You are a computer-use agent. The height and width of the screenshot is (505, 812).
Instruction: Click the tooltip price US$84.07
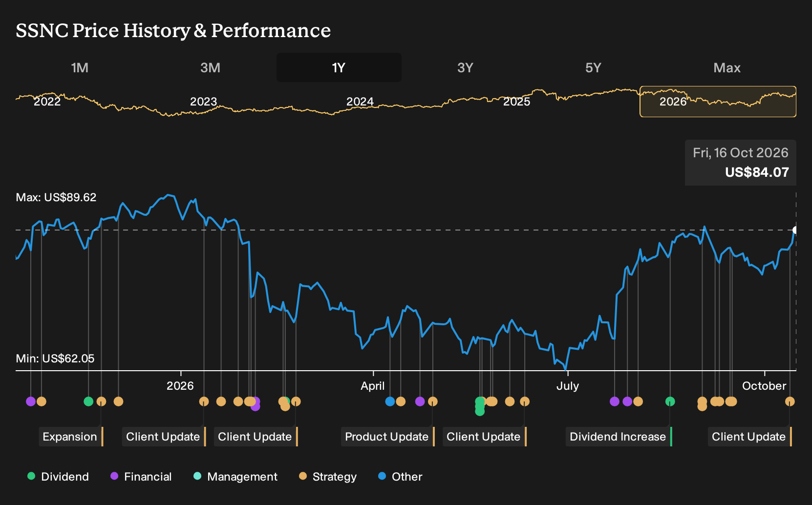pyautogui.click(x=757, y=172)
